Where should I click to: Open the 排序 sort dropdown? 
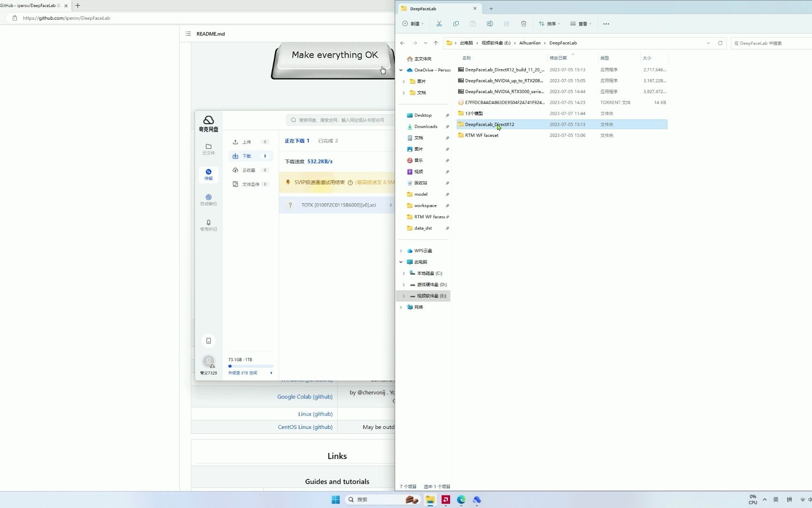coord(549,24)
